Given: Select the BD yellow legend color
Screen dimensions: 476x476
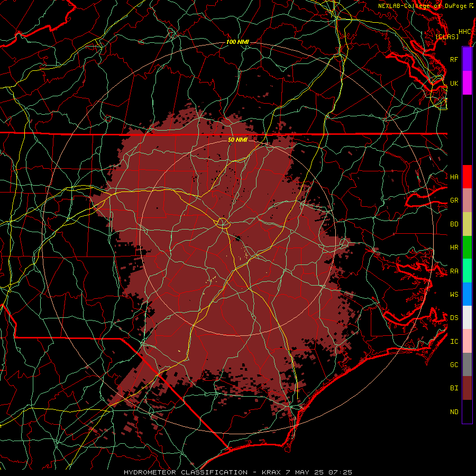Looking at the screenshot, I should [x=467, y=224].
